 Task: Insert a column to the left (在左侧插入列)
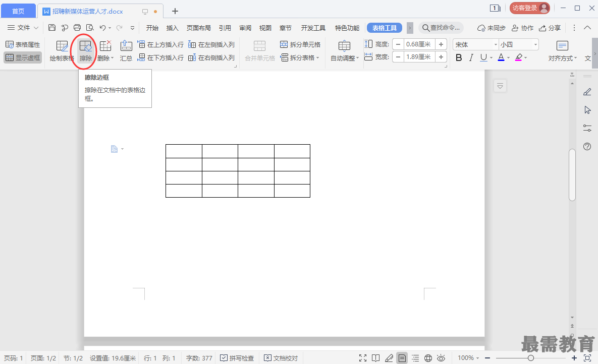(211, 44)
